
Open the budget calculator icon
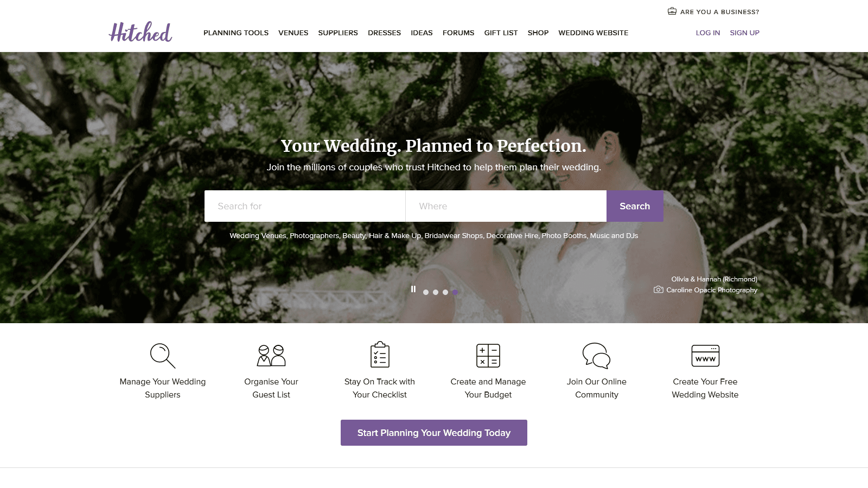488,356
